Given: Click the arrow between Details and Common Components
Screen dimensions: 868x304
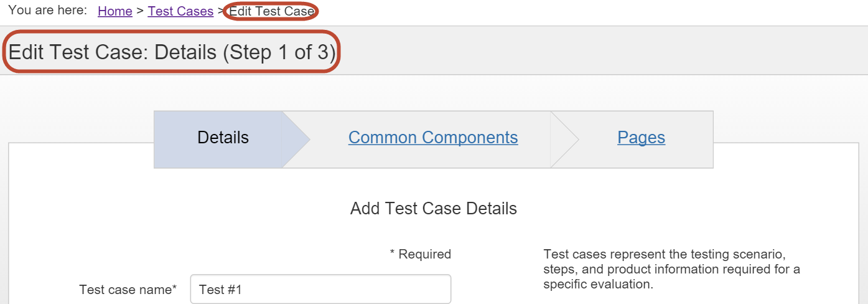Looking at the screenshot, I should pos(297,140).
